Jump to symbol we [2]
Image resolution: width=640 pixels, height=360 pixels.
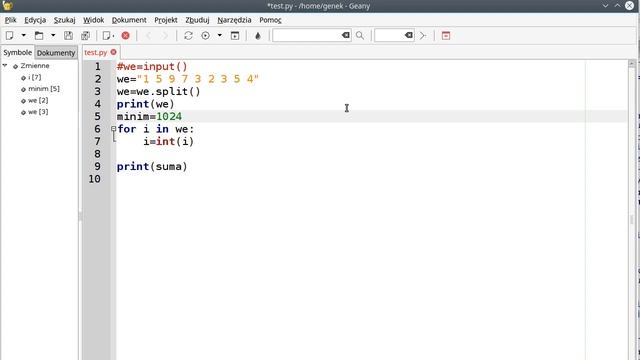[x=38, y=100]
